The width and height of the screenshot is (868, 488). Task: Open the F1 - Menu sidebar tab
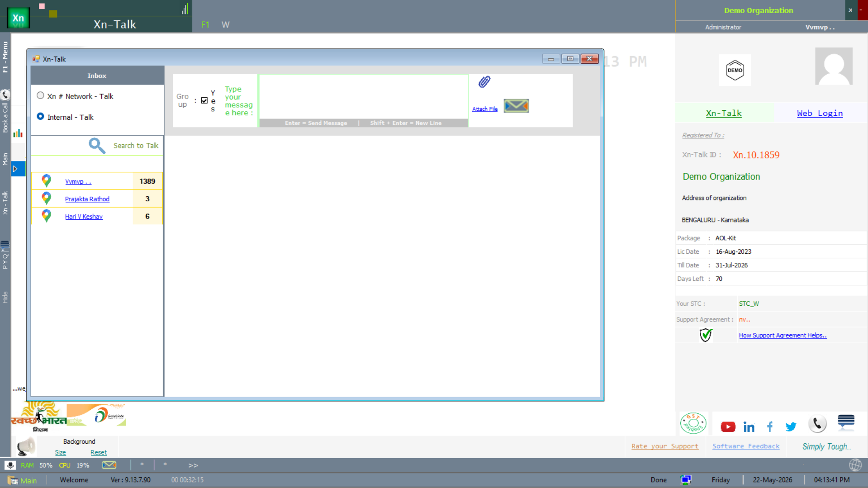click(x=5, y=57)
